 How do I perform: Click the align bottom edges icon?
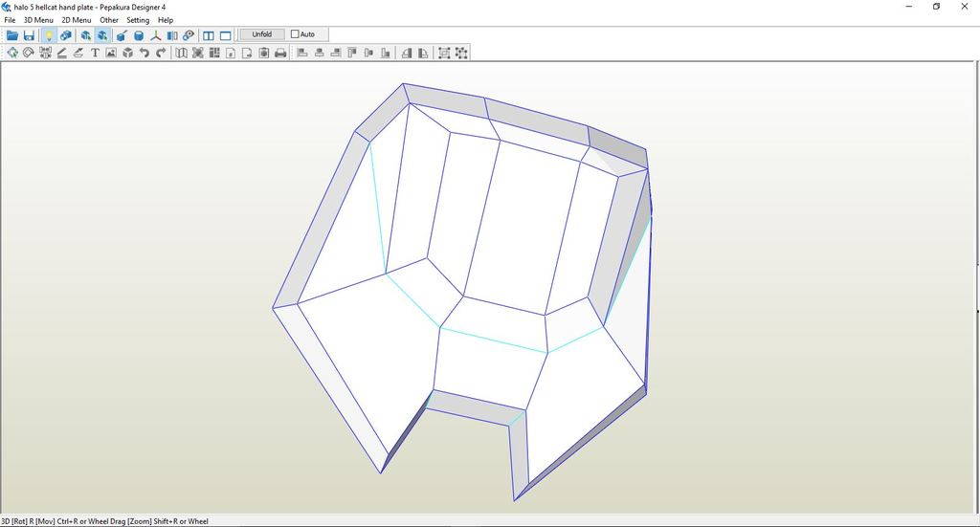point(386,53)
